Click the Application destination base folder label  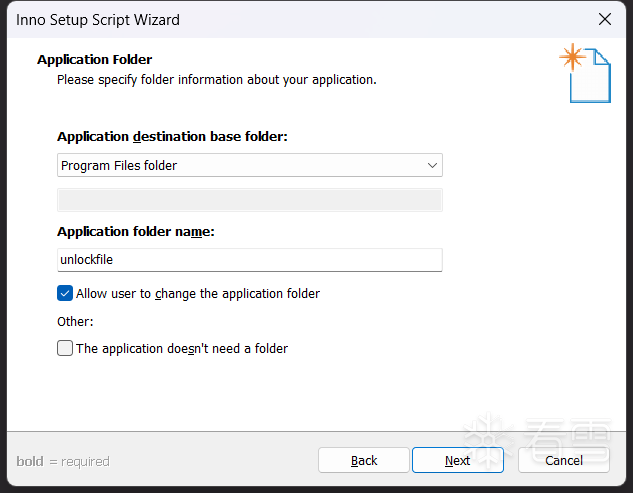[172, 136]
